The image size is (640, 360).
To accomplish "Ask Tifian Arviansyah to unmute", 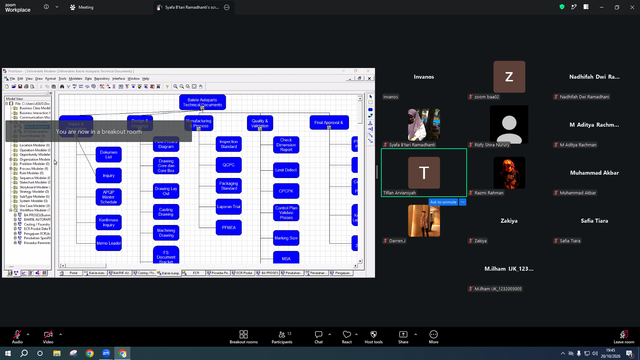I will [443, 202].
